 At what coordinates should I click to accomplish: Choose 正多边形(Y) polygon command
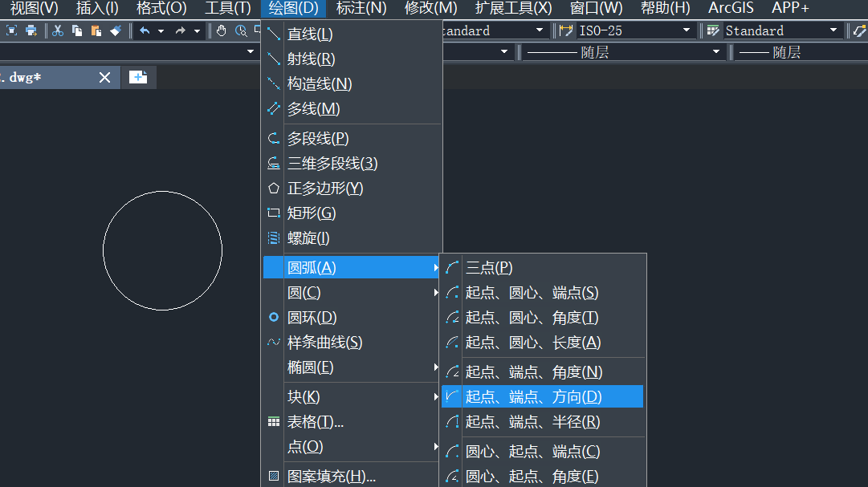coord(352,189)
